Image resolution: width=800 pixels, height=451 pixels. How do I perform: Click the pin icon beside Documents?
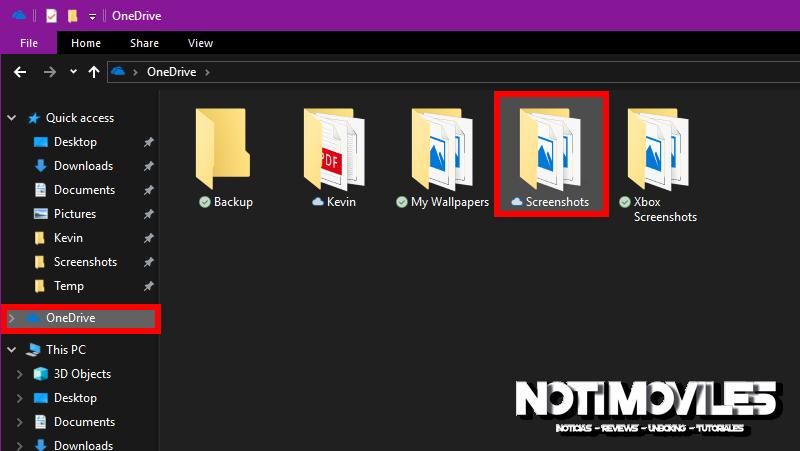click(x=148, y=190)
